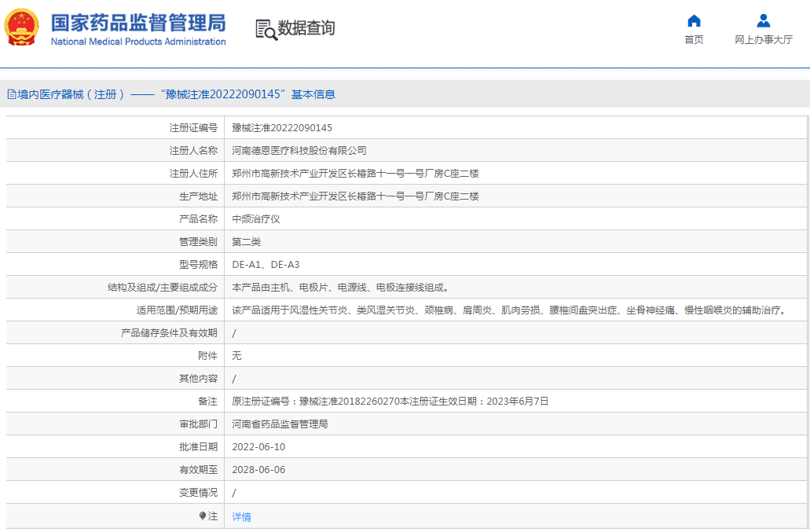Select 河南德恩医疗科技股份有限公司 text
Viewport: 810px width, 532px height.
pyautogui.click(x=299, y=151)
